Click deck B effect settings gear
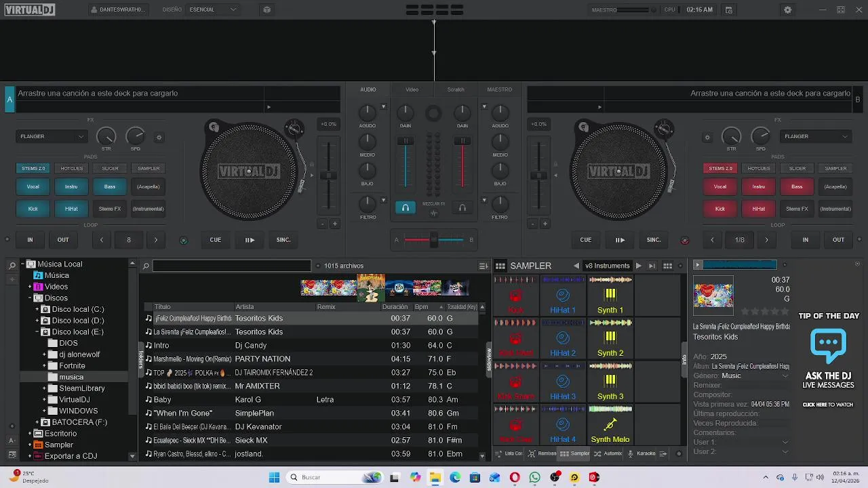The height and width of the screenshot is (488, 868). [707, 138]
